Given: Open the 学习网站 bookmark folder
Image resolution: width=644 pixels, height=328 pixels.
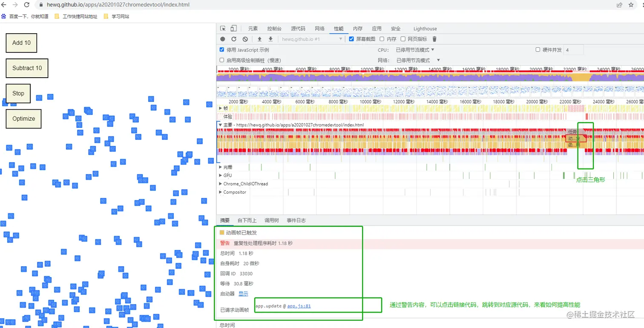Looking at the screenshot, I should [116, 17].
